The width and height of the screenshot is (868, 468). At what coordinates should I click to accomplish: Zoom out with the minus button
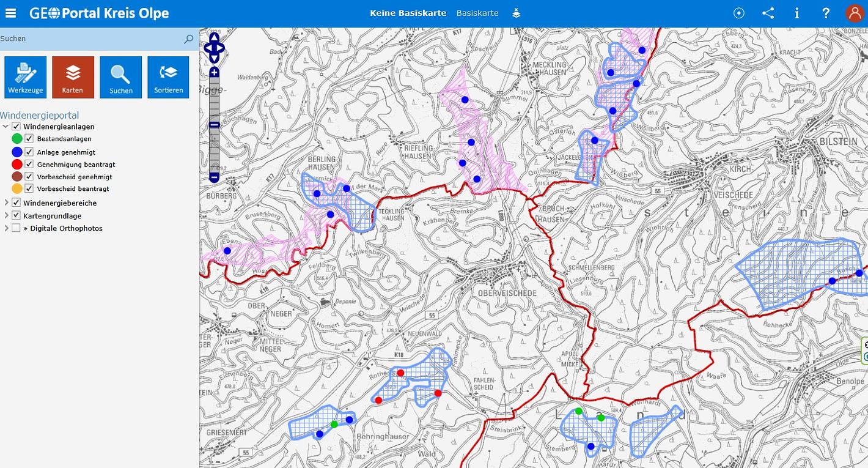(214, 177)
